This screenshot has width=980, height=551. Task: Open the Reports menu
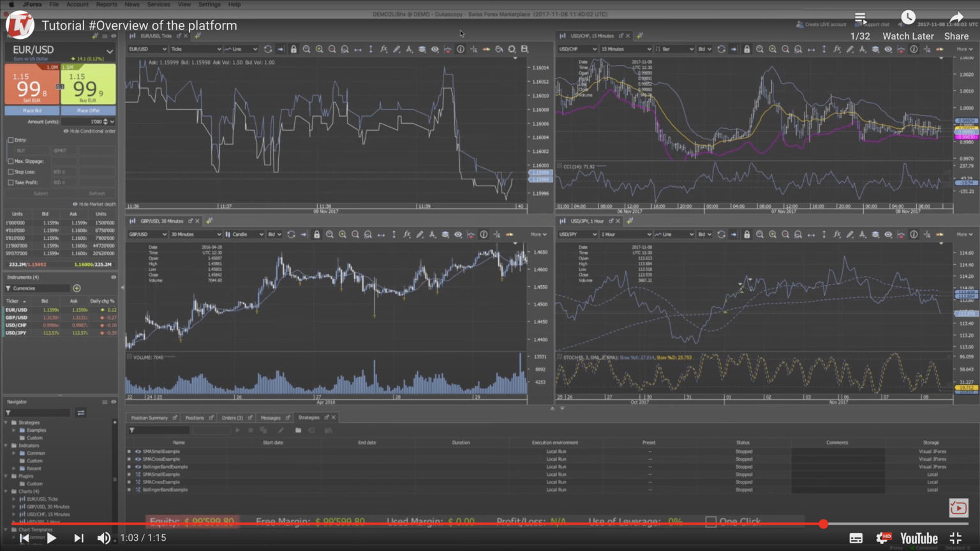pyautogui.click(x=106, y=4)
